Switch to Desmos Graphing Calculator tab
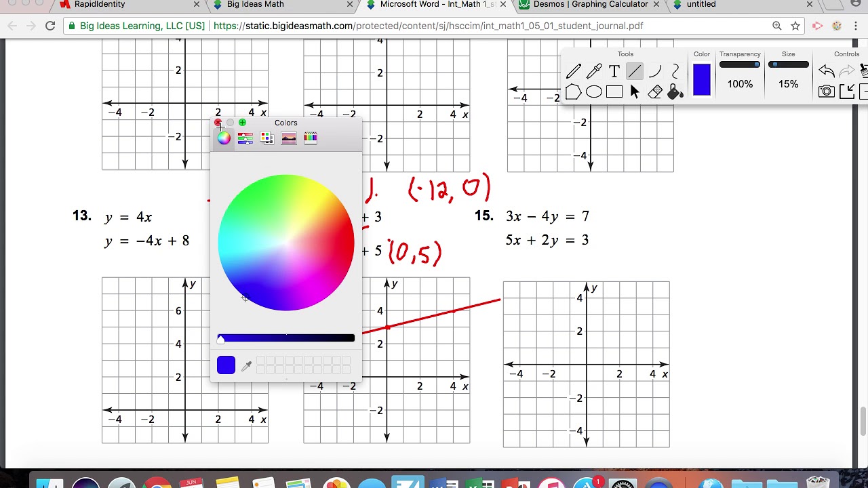The image size is (868, 488). click(x=591, y=5)
